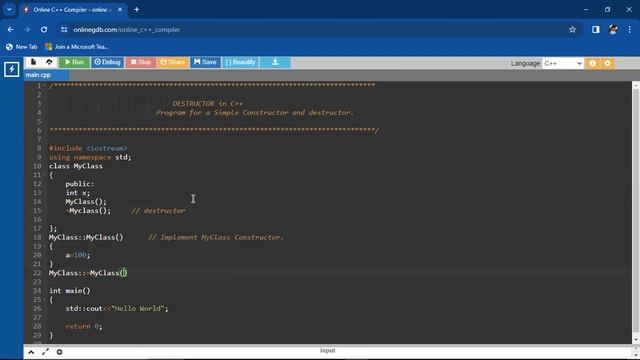View site information icon in address bar
This screenshot has width=640, height=360.
[64, 30]
